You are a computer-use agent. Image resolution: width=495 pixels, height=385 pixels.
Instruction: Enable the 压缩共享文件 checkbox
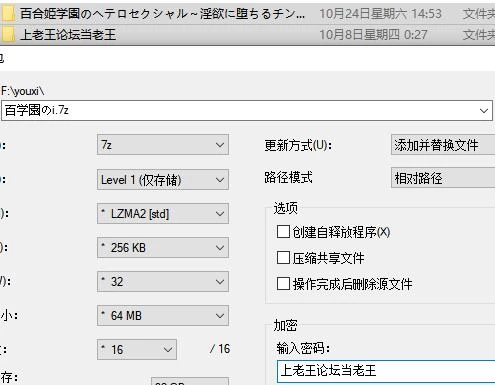click(283, 258)
